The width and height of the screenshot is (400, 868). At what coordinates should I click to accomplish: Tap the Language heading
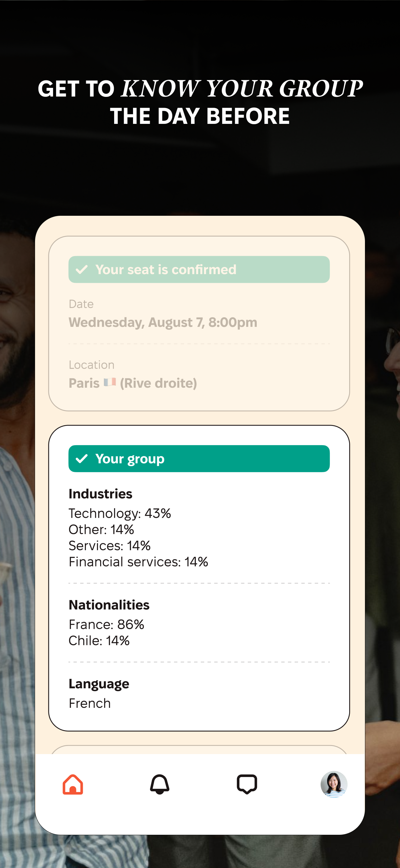coord(99,684)
